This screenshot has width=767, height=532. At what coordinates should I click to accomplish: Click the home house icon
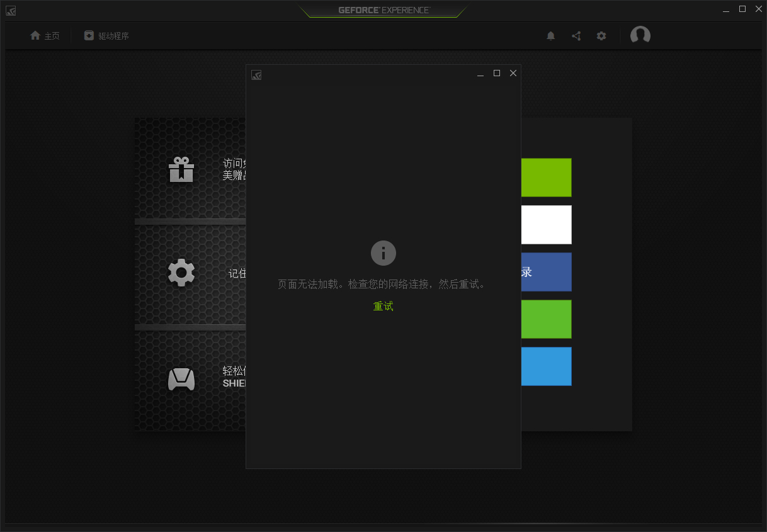pos(35,35)
